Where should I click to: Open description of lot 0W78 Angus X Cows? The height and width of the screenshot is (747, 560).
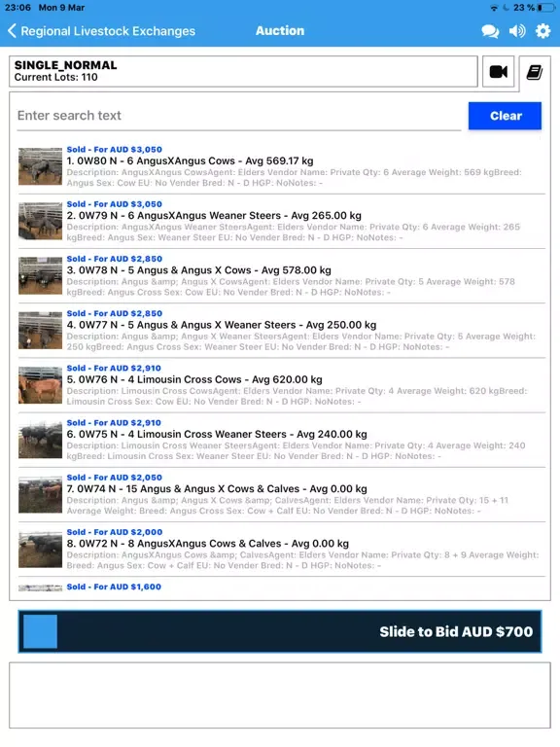click(291, 287)
